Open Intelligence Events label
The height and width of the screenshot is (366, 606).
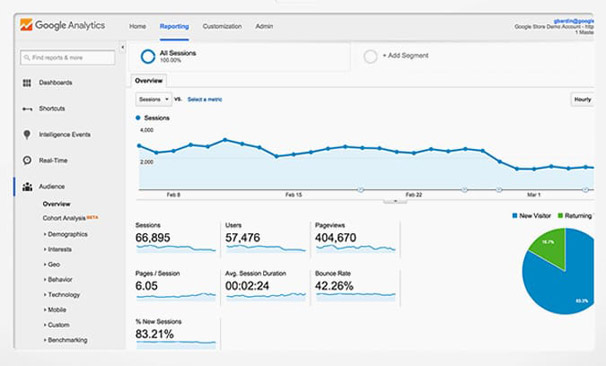pos(65,134)
